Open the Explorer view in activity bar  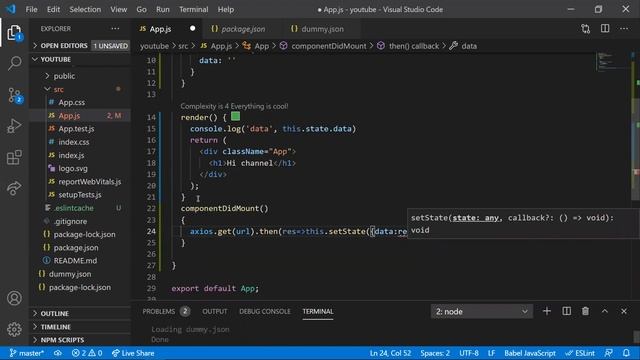point(14,33)
